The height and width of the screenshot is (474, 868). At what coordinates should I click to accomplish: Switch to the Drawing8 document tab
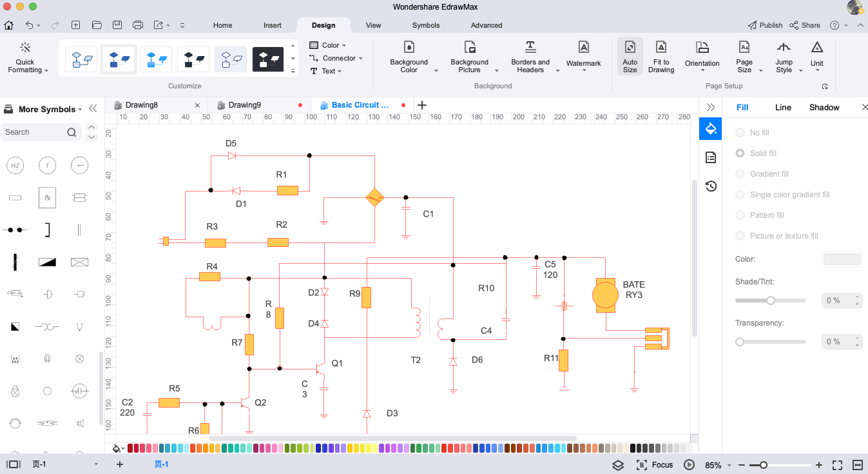142,105
